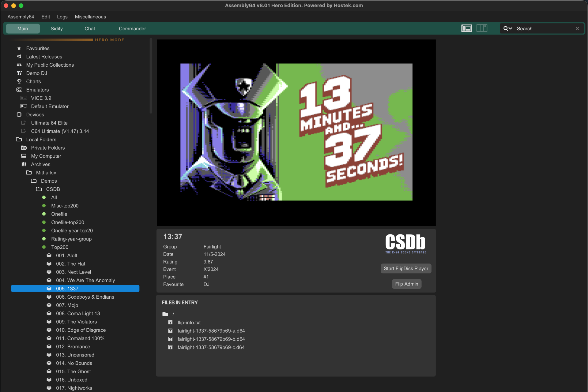Click the Flip Admin button
The image size is (588, 392).
tap(406, 284)
